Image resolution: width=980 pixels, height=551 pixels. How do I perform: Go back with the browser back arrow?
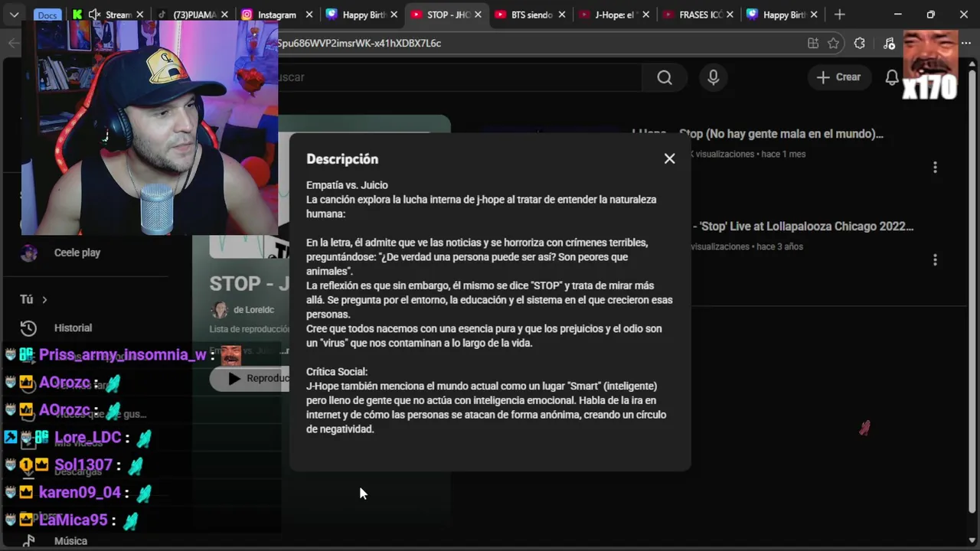tap(13, 44)
